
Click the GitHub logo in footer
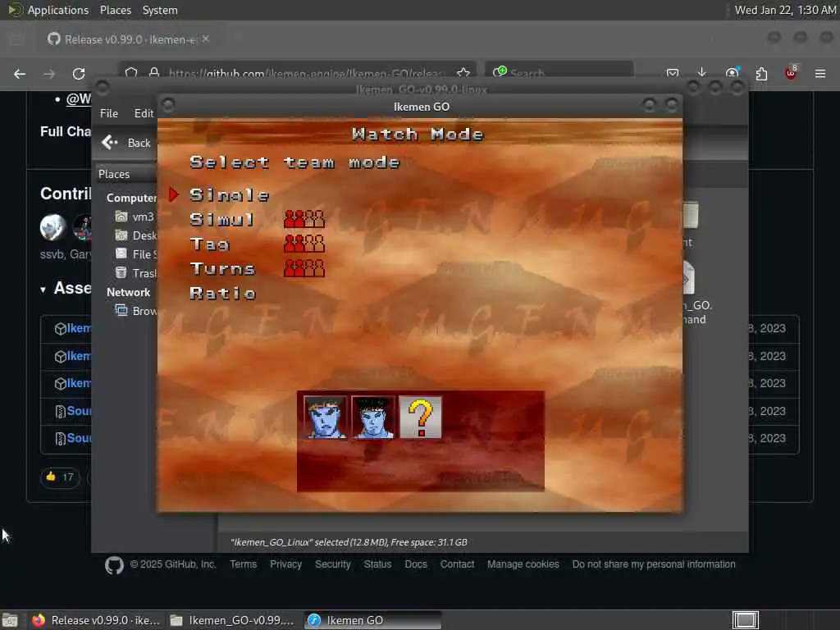coord(114,564)
